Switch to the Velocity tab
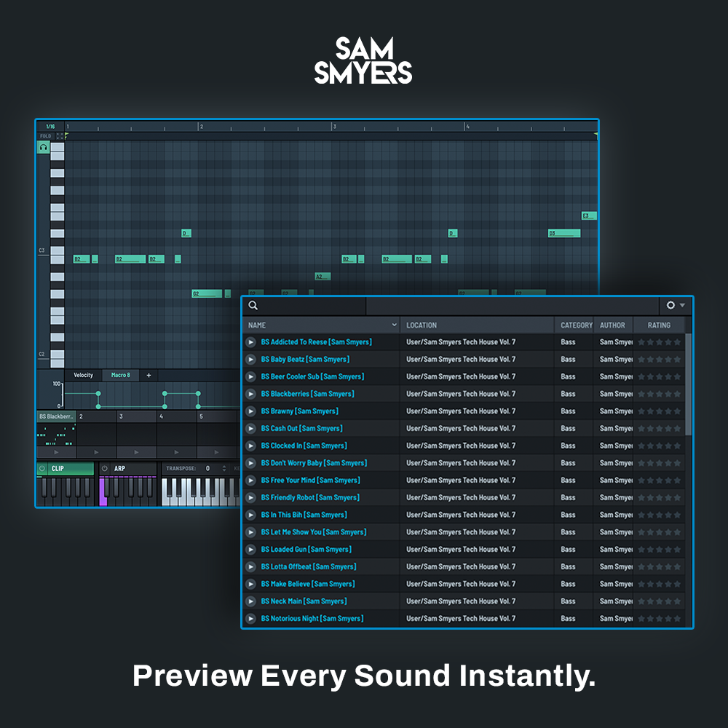The height and width of the screenshot is (728, 728). pos(84,375)
